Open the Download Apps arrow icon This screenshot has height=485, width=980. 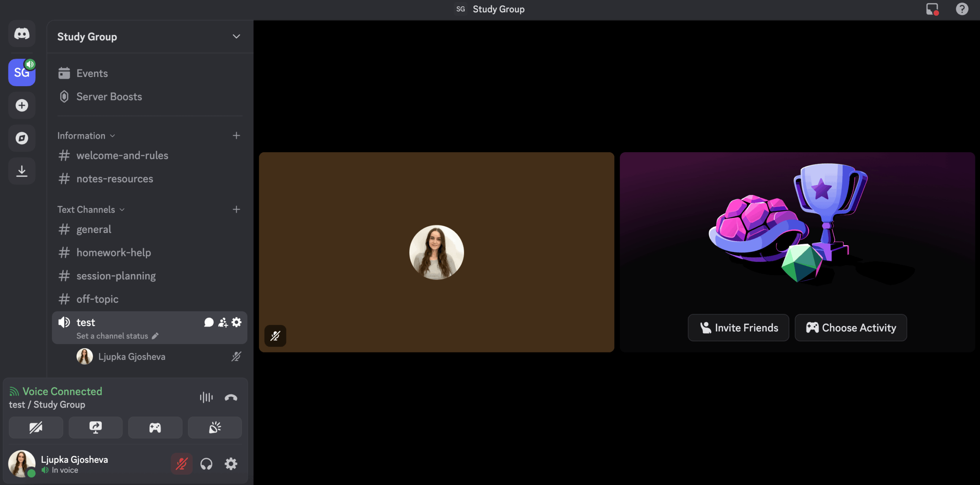tap(22, 171)
